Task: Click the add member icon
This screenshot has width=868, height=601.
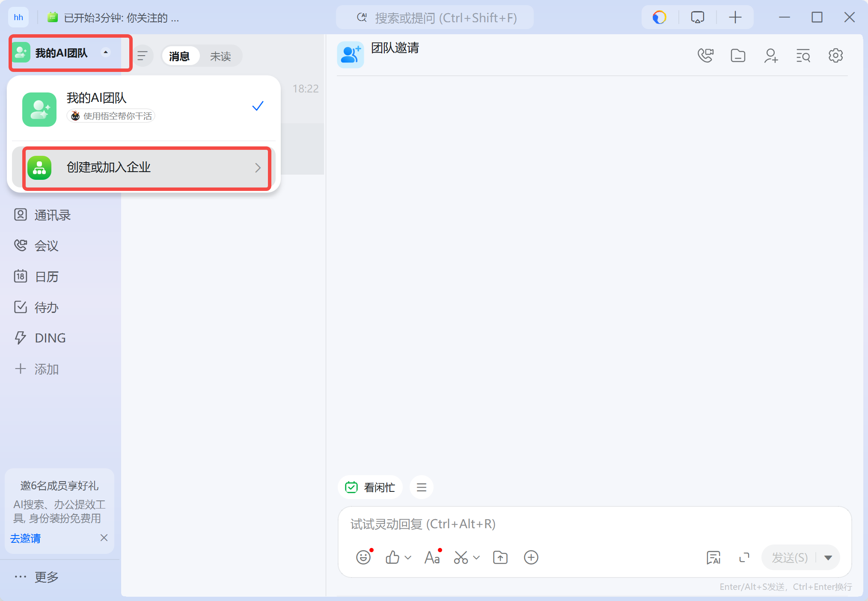Action: pos(770,56)
